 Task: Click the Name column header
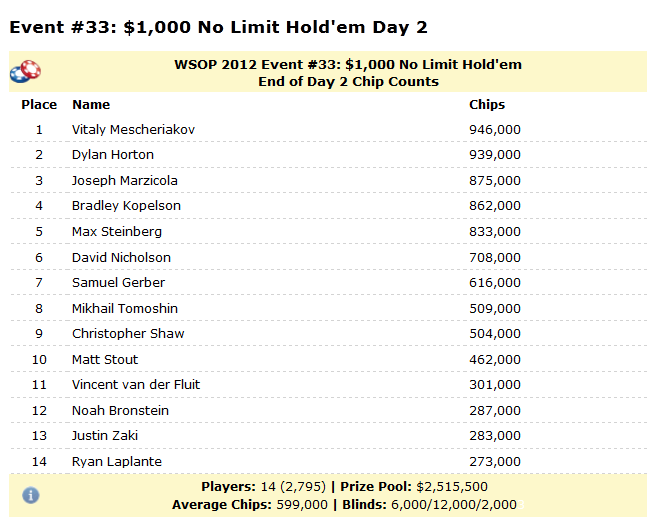91,104
